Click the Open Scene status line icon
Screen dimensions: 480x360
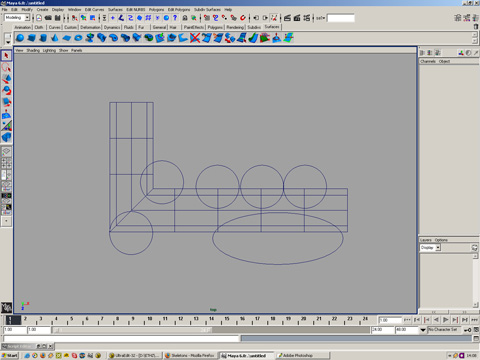[x=48, y=18]
